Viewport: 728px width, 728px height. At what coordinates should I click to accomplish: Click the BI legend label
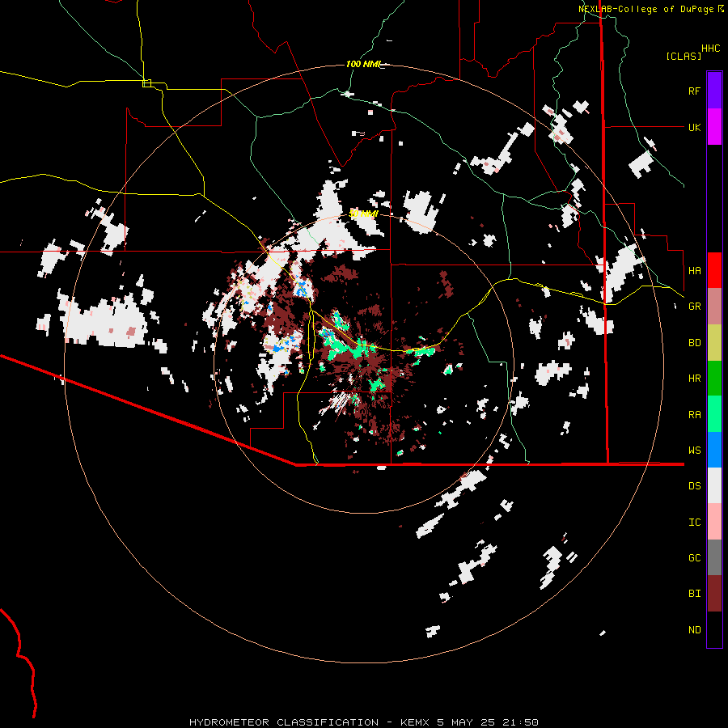(694, 594)
